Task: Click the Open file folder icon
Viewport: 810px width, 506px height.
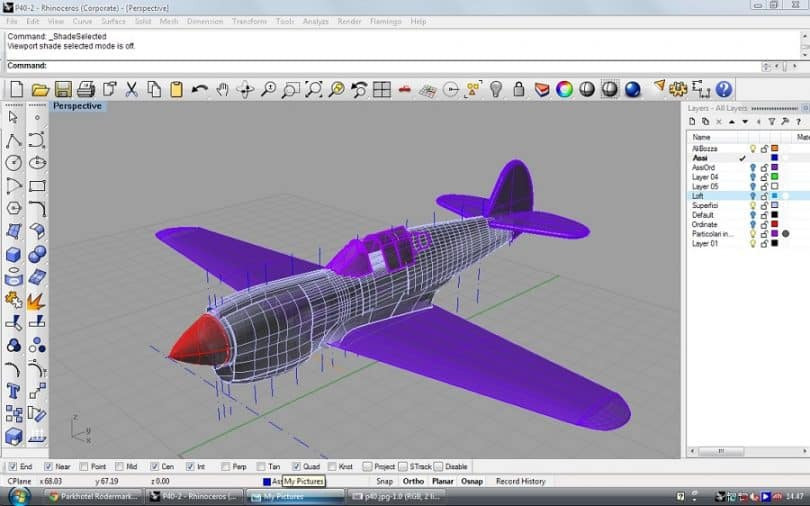Action: pyautogui.click(x=39, y=90)
